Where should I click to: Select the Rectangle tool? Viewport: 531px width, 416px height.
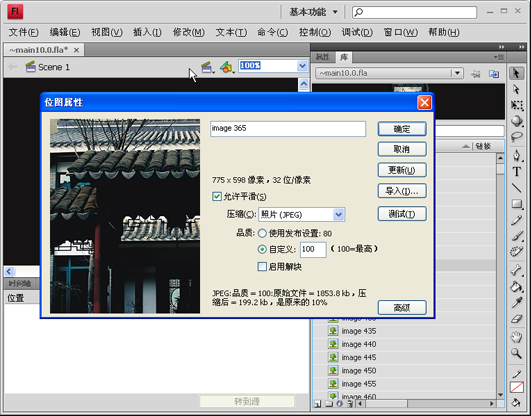[516, 204]
